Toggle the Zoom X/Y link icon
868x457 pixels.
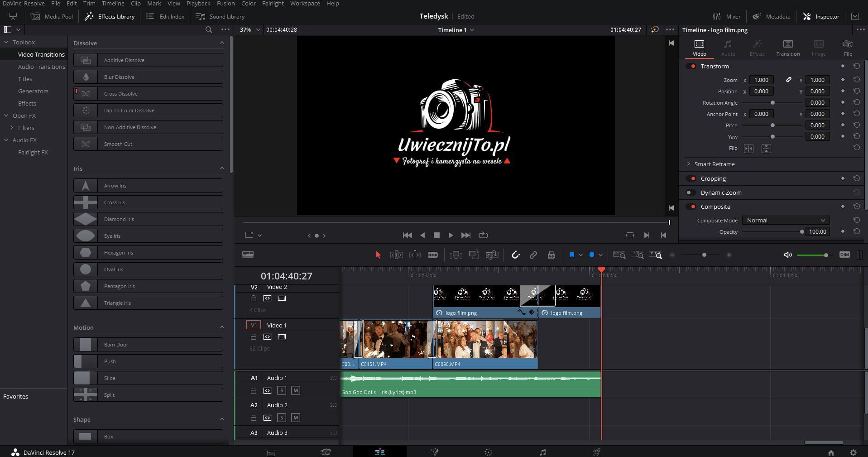tap(788, 80)
